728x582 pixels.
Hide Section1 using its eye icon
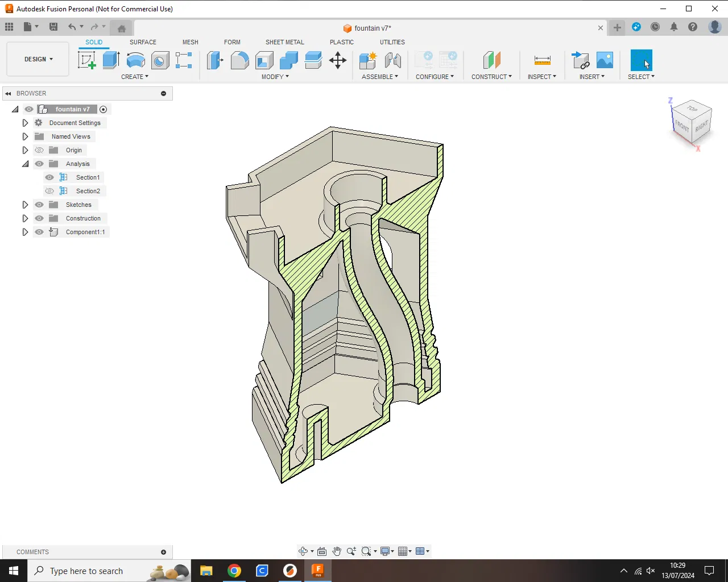pos(49,177)
